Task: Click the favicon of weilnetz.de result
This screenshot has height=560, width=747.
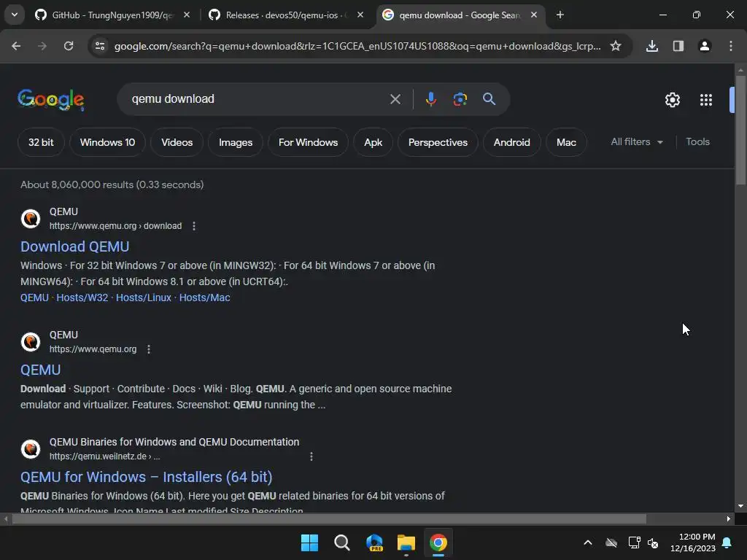Action: tap(31, 449)
